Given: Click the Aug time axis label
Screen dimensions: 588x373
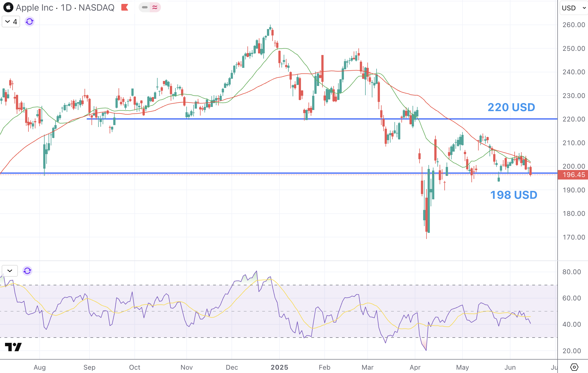Looking at the screenshot, I should pyautogui.click(x=40, y=367).
